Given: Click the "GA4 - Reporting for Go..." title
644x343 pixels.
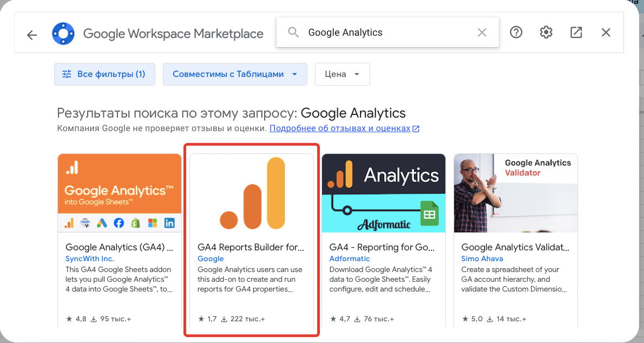Looking at the screenshot, I should click(382, 247).
